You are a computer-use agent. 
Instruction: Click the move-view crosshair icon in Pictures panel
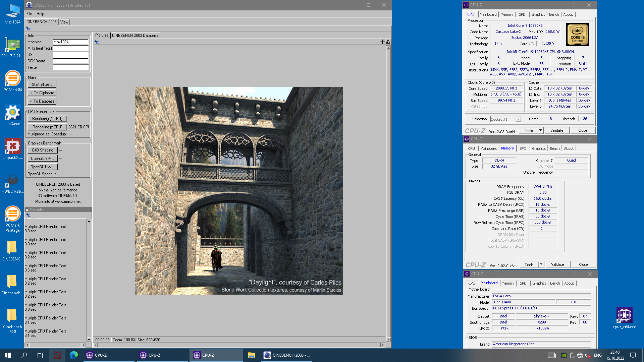[x=382, y=42]
